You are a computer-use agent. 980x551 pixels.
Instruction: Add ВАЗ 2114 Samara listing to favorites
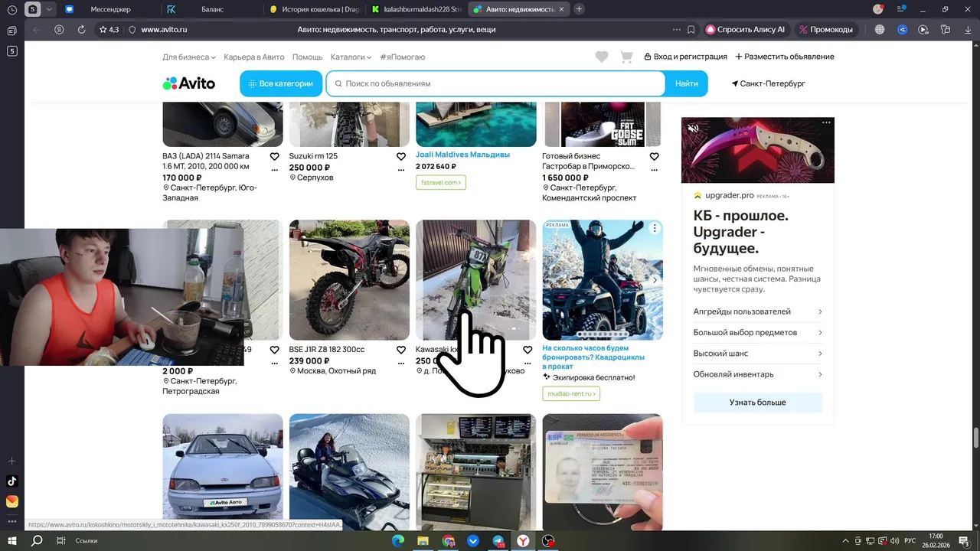274,156
